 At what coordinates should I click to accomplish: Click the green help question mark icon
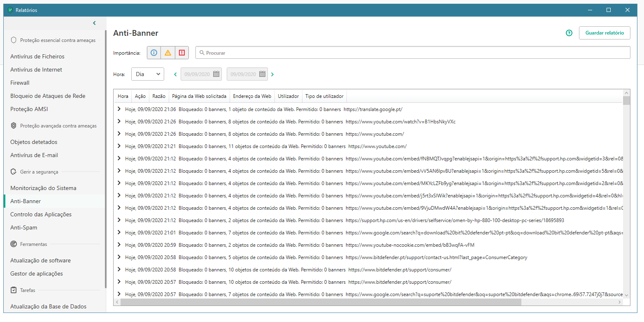569,33
